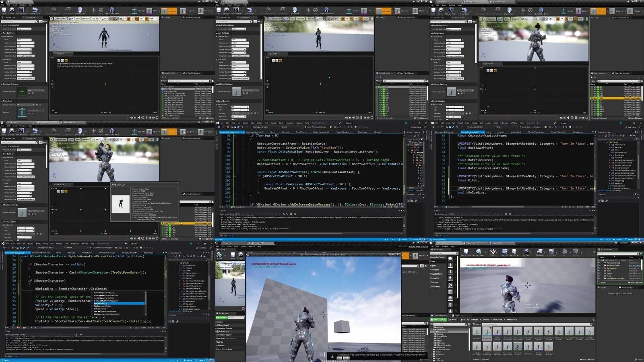
Task: Click the Settings icon in level toolbar
Action: pos(526,251)
